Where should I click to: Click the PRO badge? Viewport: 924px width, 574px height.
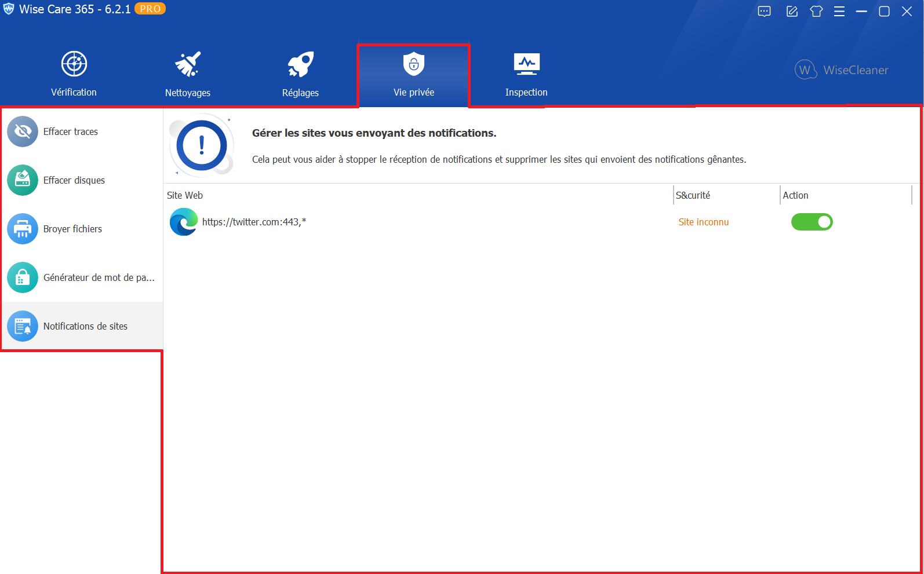tap(150, 9)
